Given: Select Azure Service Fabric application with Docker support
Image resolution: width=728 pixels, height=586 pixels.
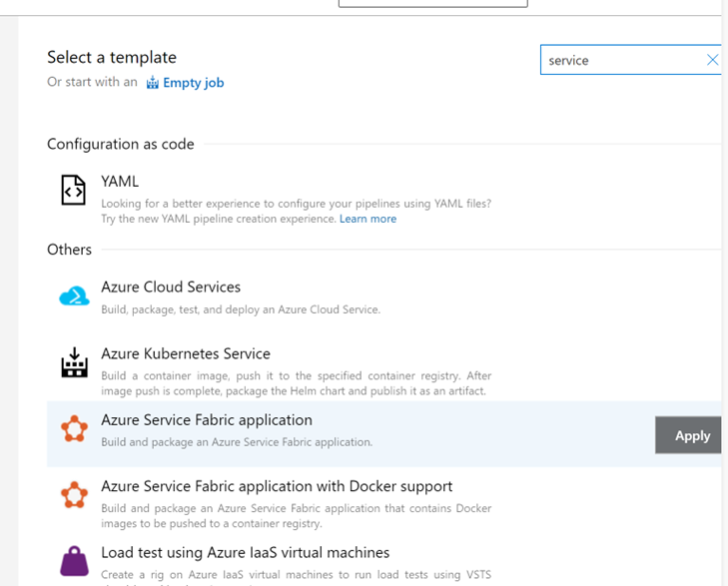Looking at the screenshot, I should [x=277, y=486].
